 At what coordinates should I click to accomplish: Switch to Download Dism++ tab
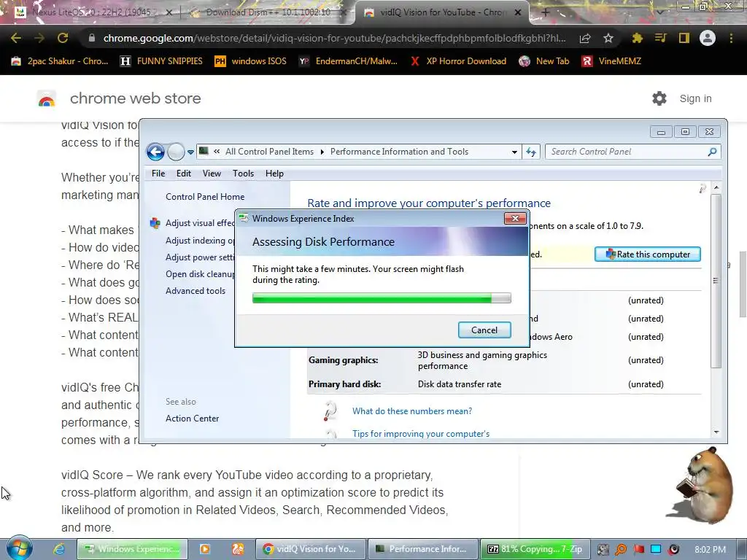(267, 12)
